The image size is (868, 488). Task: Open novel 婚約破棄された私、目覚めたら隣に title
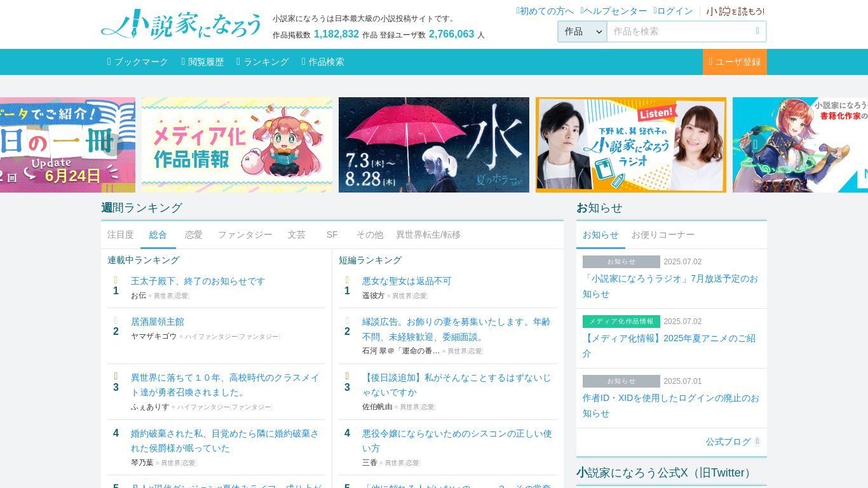225,441
